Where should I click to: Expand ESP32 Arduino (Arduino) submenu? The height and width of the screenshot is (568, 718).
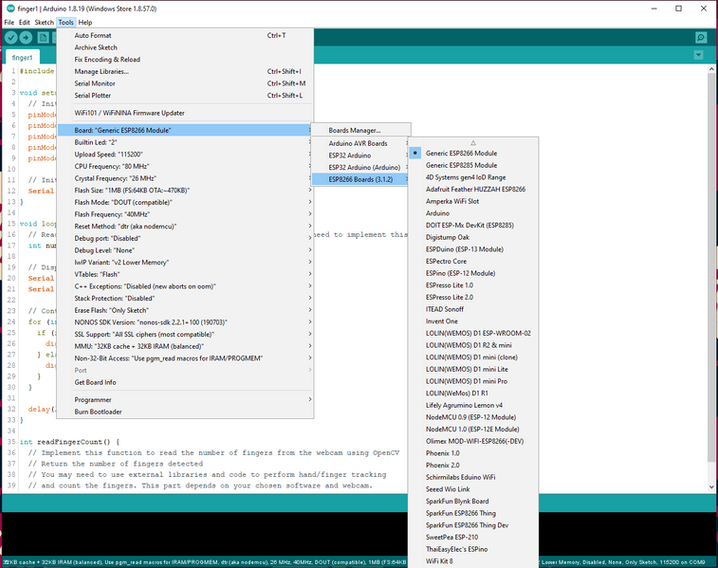click(x=361, y=167)
